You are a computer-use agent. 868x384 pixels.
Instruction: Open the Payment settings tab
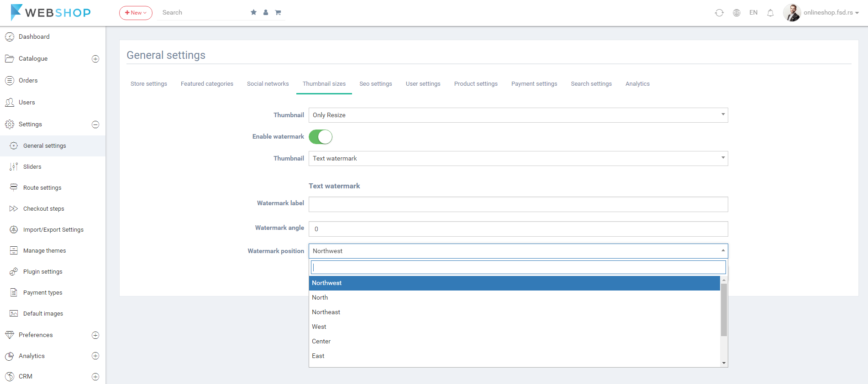(x=534, y=84)
